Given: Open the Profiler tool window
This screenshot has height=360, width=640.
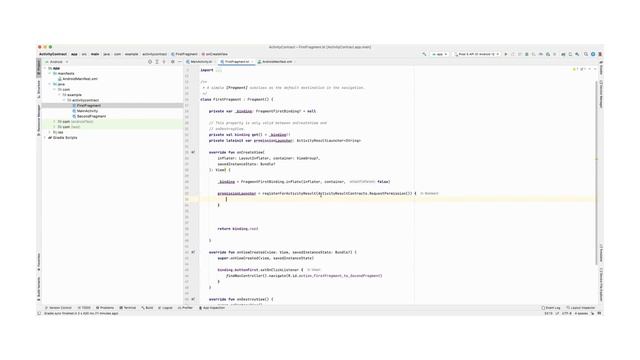Looking at the screenshot, I should pyautogui.click(x=185, y=308).
